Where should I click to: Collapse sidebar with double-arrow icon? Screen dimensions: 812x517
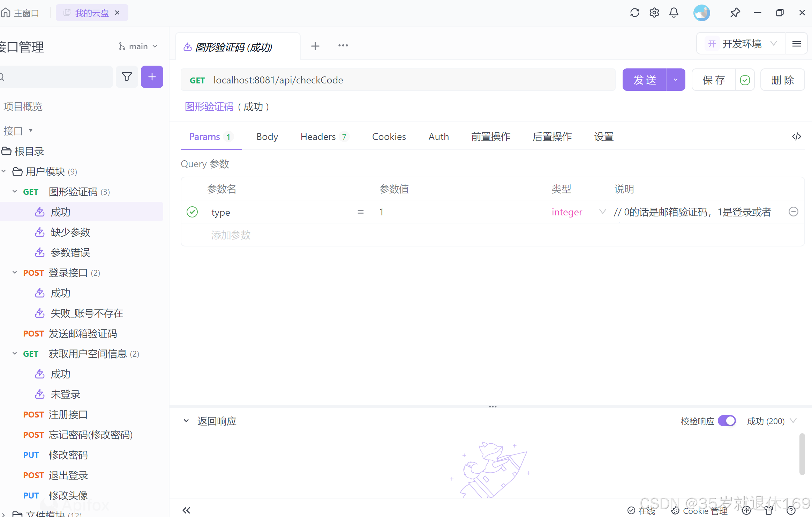click(x=186, y=510)
